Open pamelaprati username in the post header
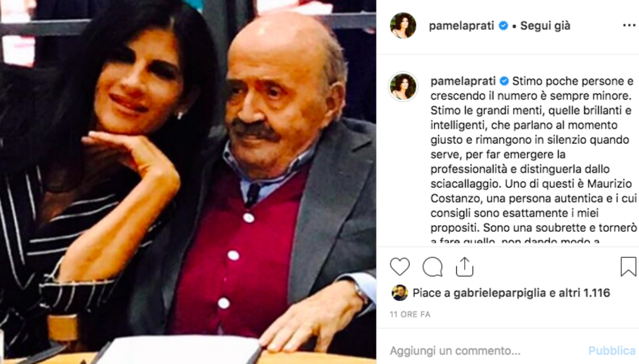Image resolution: width=639 pixels, height=364 pixels. point(462,26)
